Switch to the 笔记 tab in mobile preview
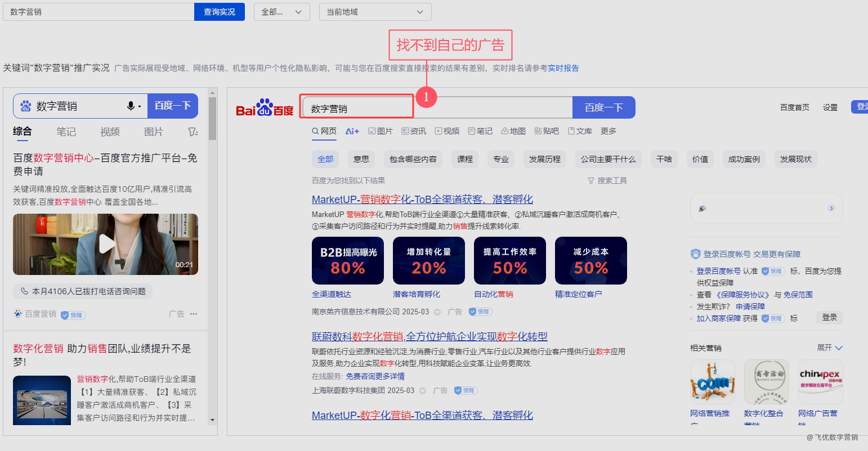Image resolution: width=868 pixels, height=451 pixels. [x=66, y=132]
